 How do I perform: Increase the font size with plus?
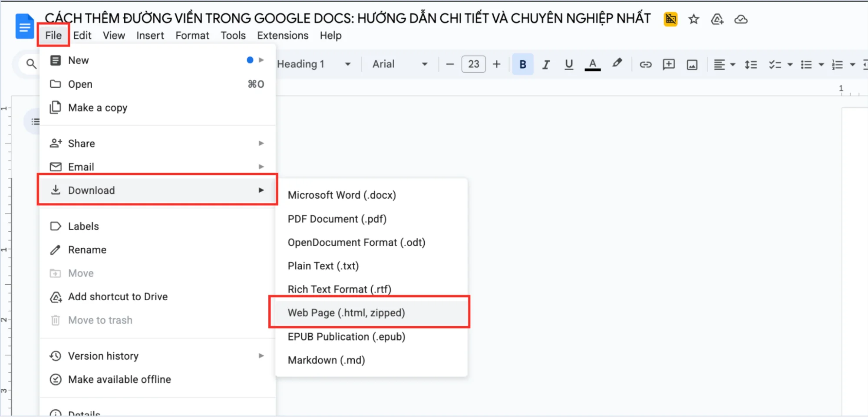point(497,64)
